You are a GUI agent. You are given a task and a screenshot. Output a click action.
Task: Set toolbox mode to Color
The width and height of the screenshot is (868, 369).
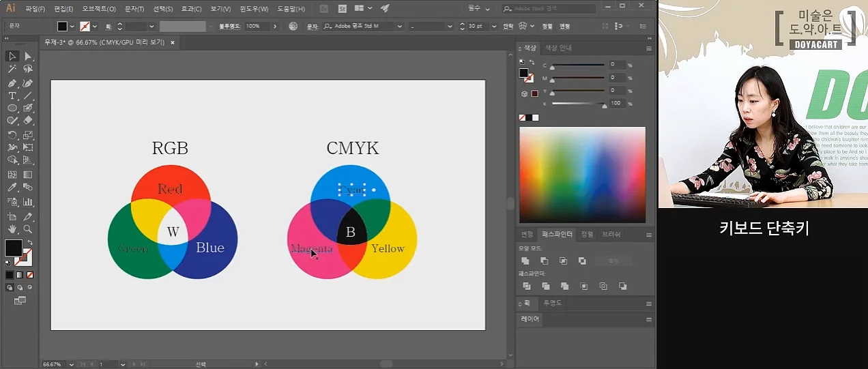coord(10,275)
